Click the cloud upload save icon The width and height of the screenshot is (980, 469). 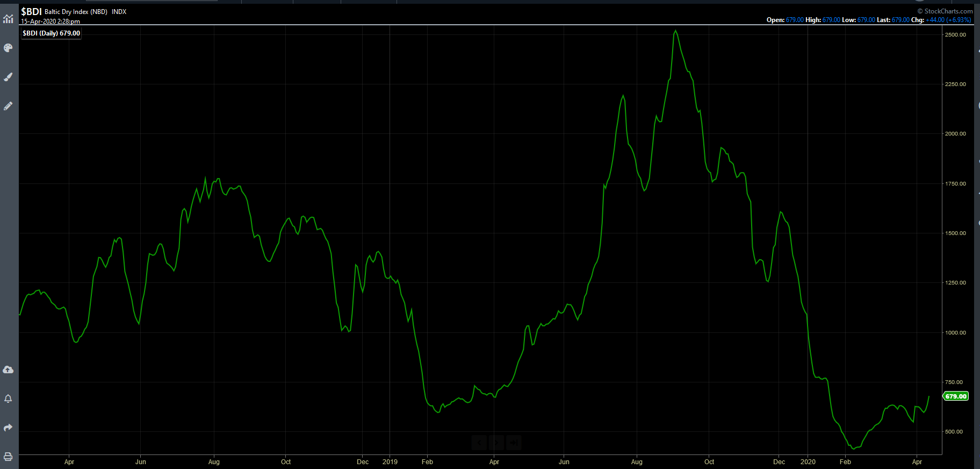8,369
